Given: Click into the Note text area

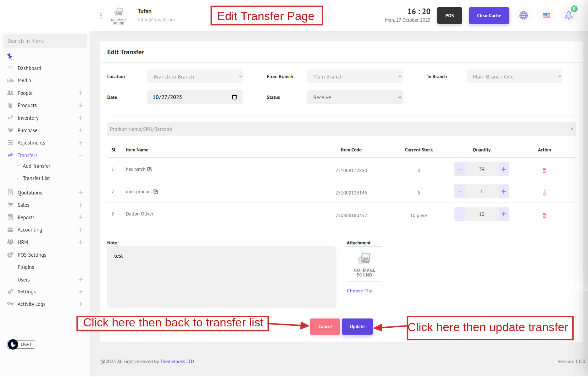Looking at the screenshot, I should tap(222, 277).
